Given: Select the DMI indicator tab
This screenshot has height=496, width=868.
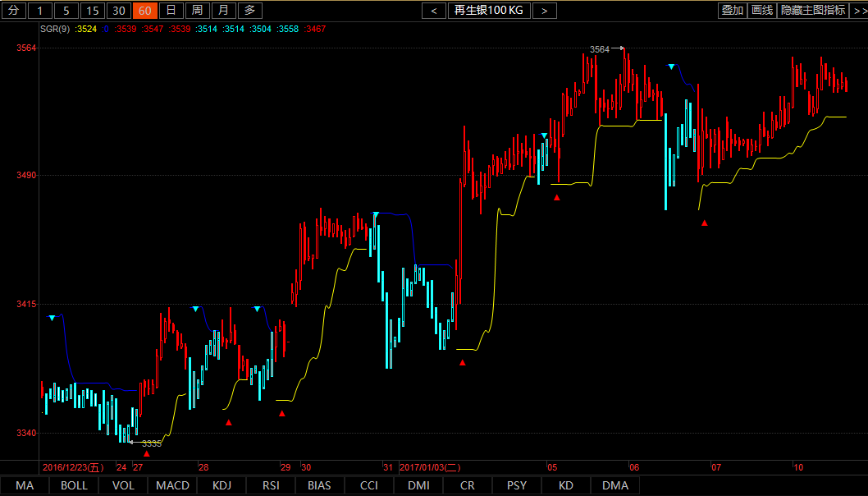Looking at the screenshot, I should coord(418,485).
